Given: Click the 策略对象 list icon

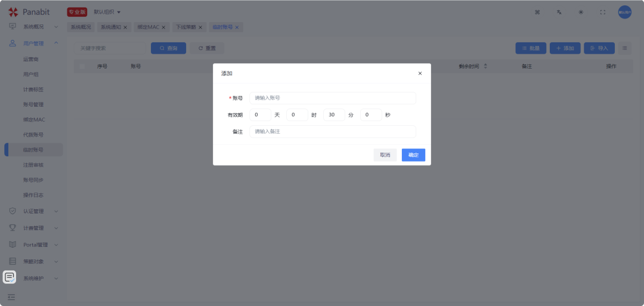Looking at the screenshot, I should pos(13,261).
